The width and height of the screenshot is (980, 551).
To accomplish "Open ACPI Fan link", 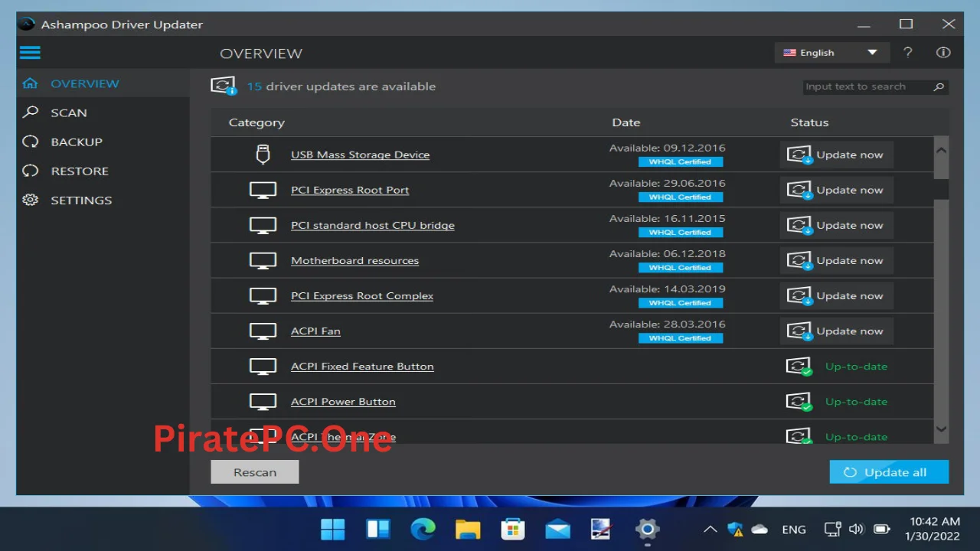I will (x=315, y=331).
